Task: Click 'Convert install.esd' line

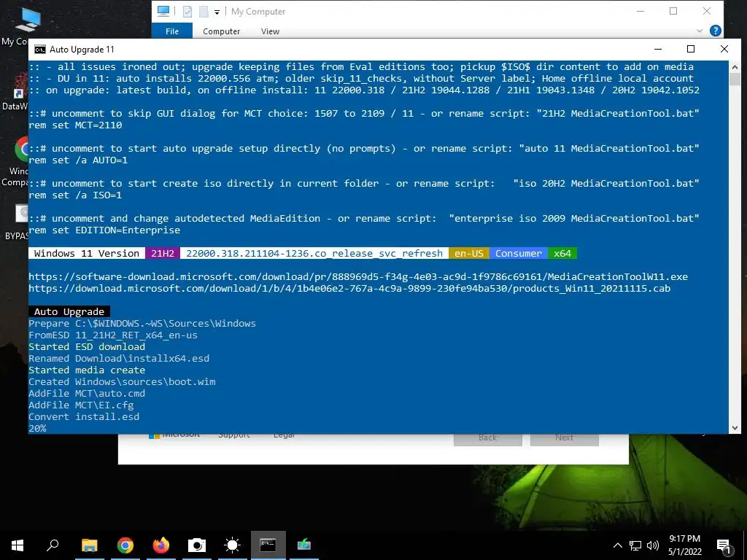Action: [x=84, y=416]
